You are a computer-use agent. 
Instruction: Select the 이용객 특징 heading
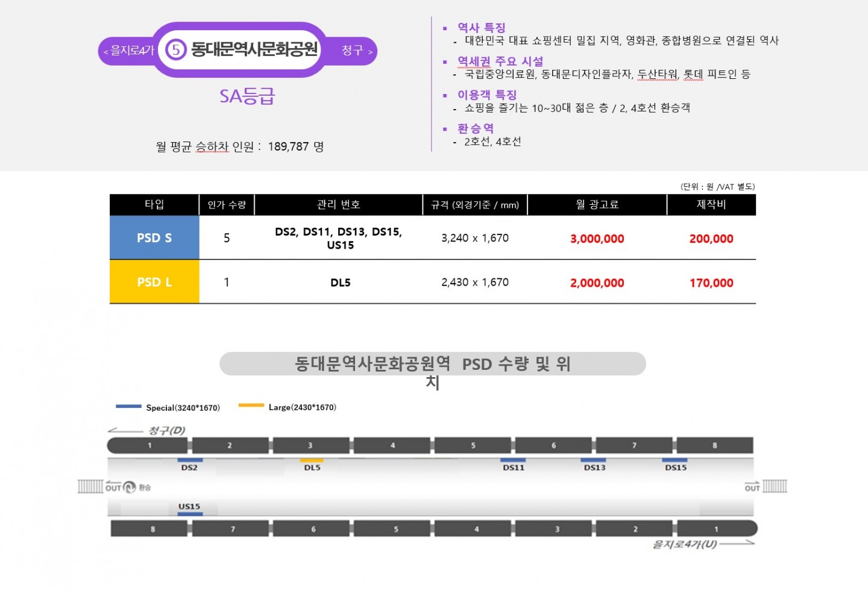point(486,95)
